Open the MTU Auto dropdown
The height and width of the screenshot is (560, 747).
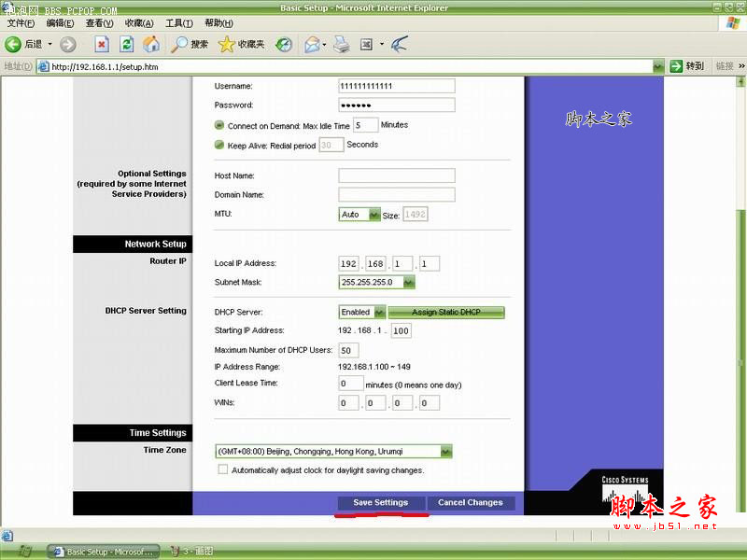pos(359,215)
